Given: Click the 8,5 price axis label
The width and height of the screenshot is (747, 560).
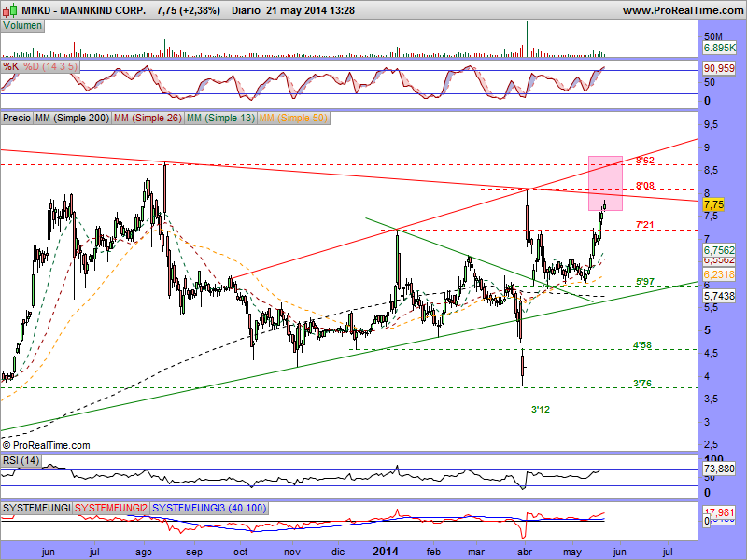Looking at the screenshot, I should click(711, 171).
